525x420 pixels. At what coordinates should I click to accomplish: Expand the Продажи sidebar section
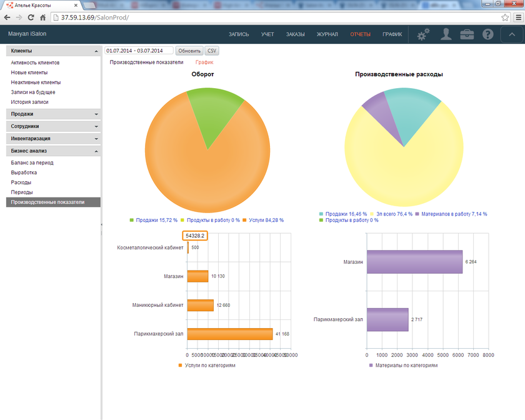[x=53, y=114]
